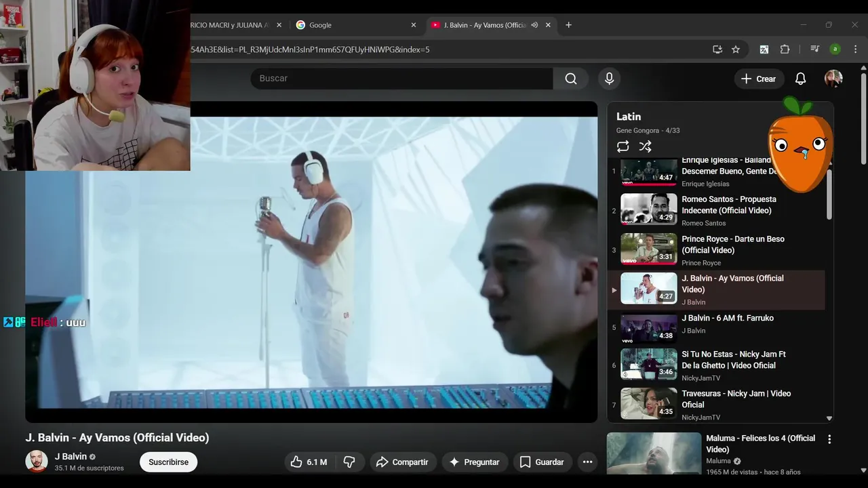Mute the J. Balvin tab audio icon
Image resolution: width=868 pixels, height=488 pixels.
534,25
